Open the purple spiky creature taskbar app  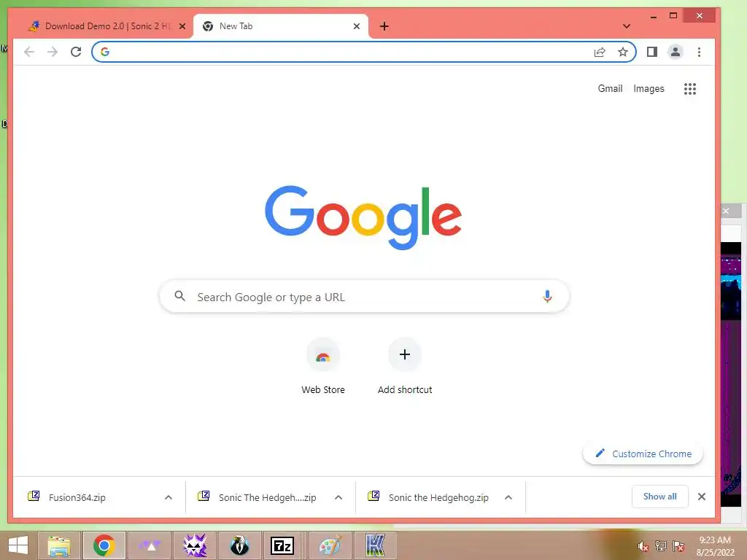tap(195, 545)
